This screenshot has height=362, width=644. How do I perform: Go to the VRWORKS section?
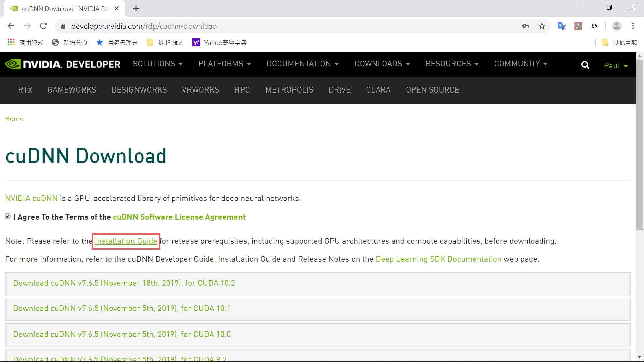tap(201, 90)
